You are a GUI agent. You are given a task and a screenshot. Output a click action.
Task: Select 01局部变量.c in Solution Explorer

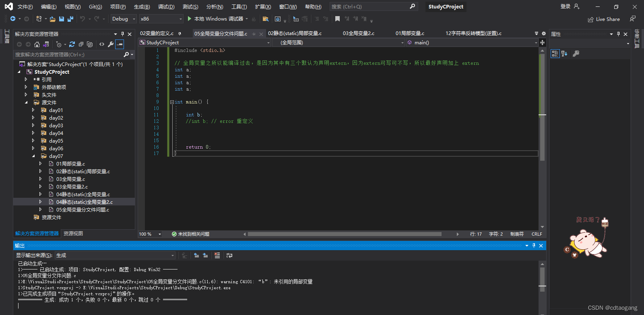(70, 164)
